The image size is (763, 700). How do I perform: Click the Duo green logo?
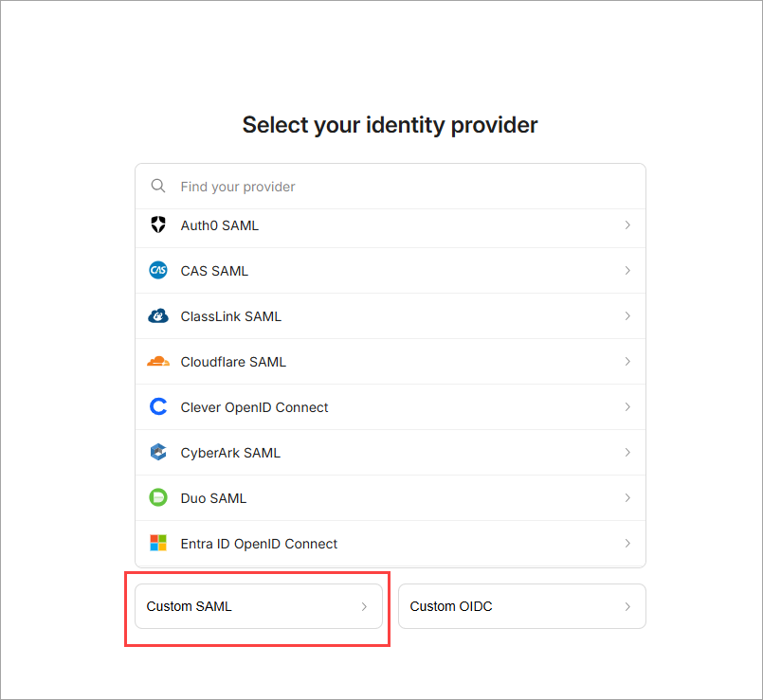point(158,497)
